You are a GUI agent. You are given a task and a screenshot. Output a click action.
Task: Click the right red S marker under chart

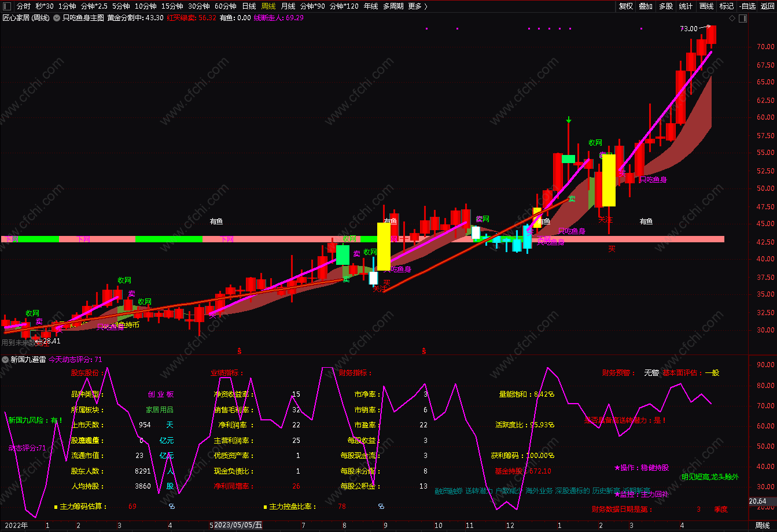424,350
